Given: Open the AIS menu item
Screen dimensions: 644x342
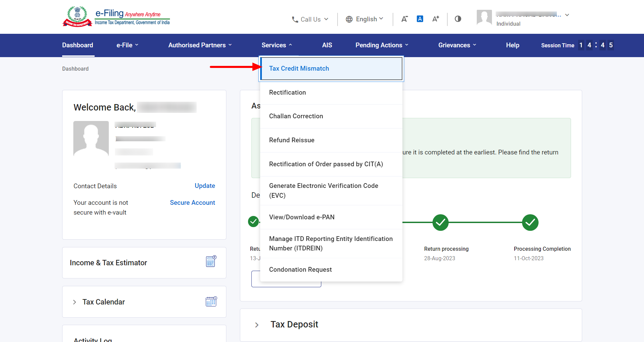Looking at the screenshot, I should pos(327,45).
